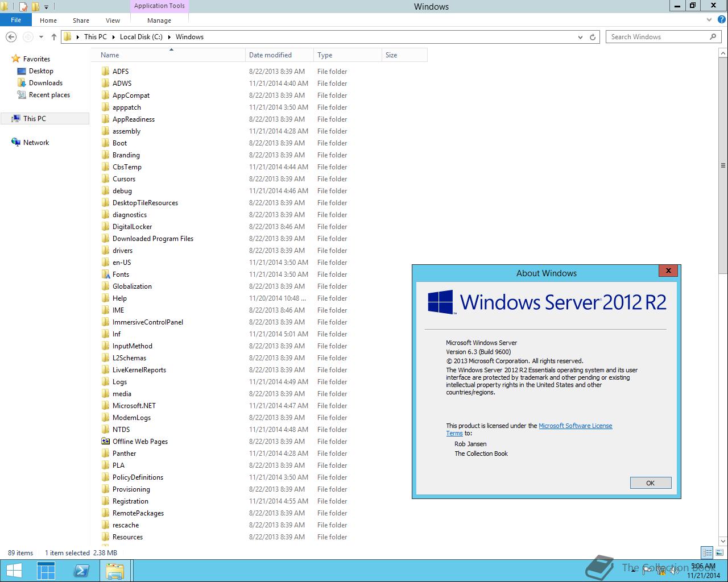This screenshot has width=728, height=582.
Task: Select the Application Tools contextual tab
Action: [x=159, y=6]
